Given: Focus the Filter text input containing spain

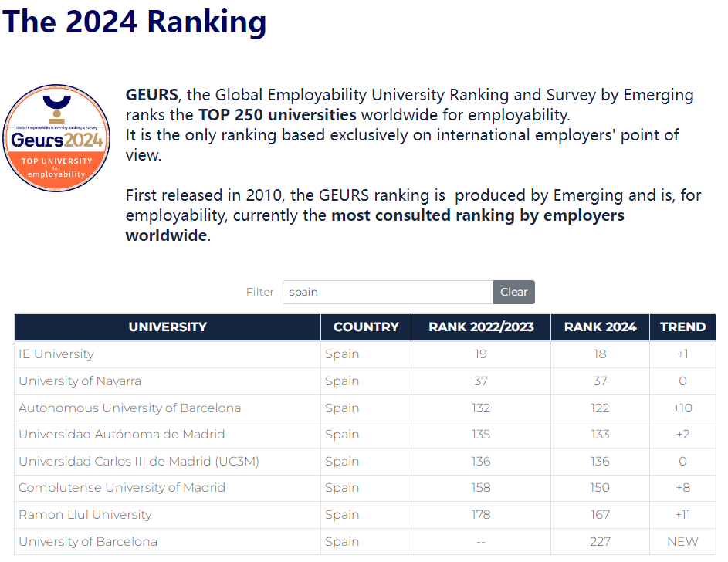Looking at the screenshot, I should pos(388,292).
